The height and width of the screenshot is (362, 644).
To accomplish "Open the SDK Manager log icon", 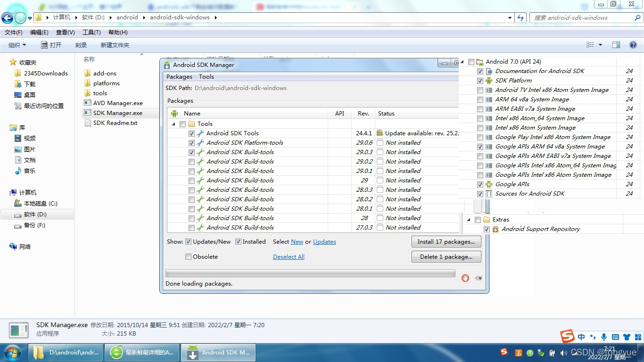I will click(x=478, y=278).
